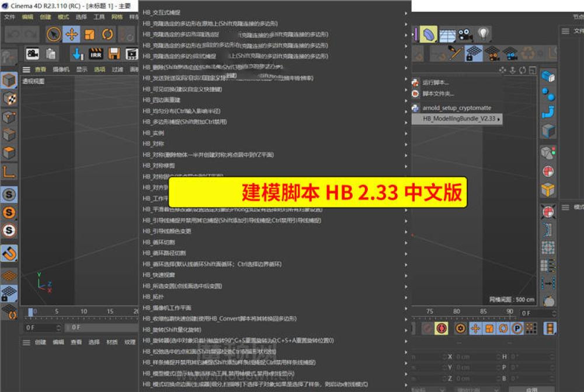Screen dimensions: 584x392
Task: Click the workplane orange camera icon
Action: pos(492,54)
